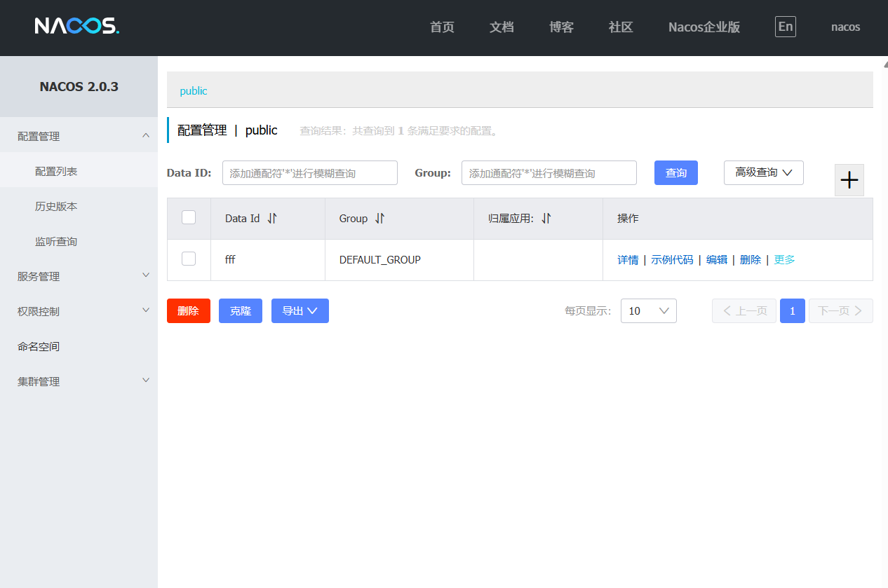
Task: Sort by Data Id column arrows
Action: [x=272, y=219]
